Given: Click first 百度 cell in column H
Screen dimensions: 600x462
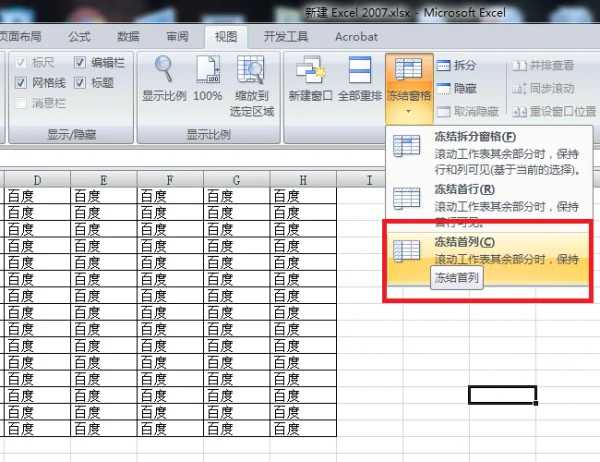Looking at the screenshot, I should [303, 196].
